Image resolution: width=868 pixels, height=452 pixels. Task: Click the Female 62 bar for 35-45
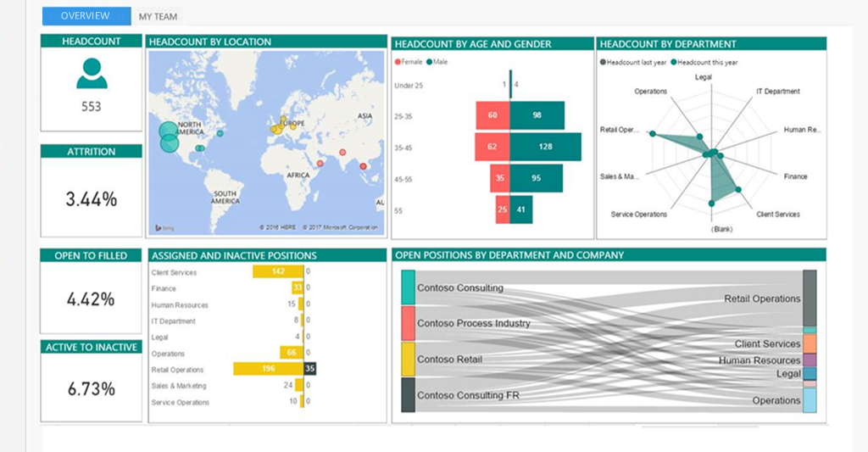click(492, 147)
